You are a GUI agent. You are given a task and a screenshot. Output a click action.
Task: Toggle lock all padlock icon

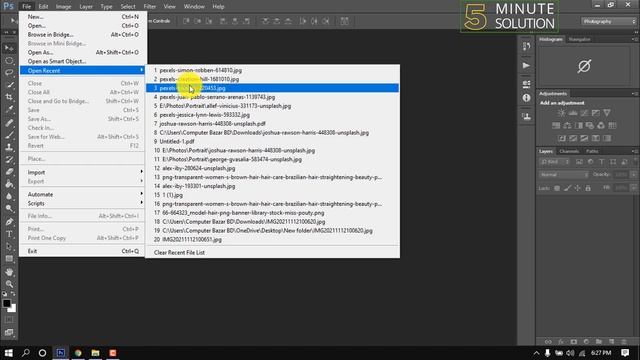(588, 188)
